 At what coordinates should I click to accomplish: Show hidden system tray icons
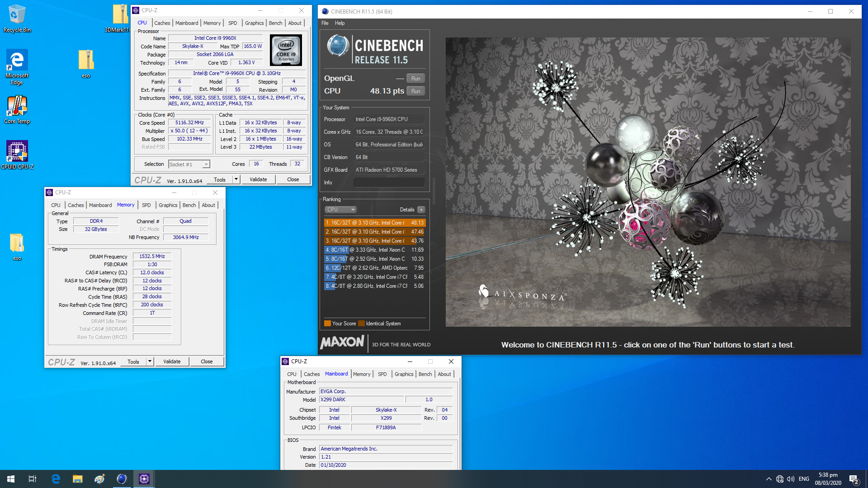769,479
